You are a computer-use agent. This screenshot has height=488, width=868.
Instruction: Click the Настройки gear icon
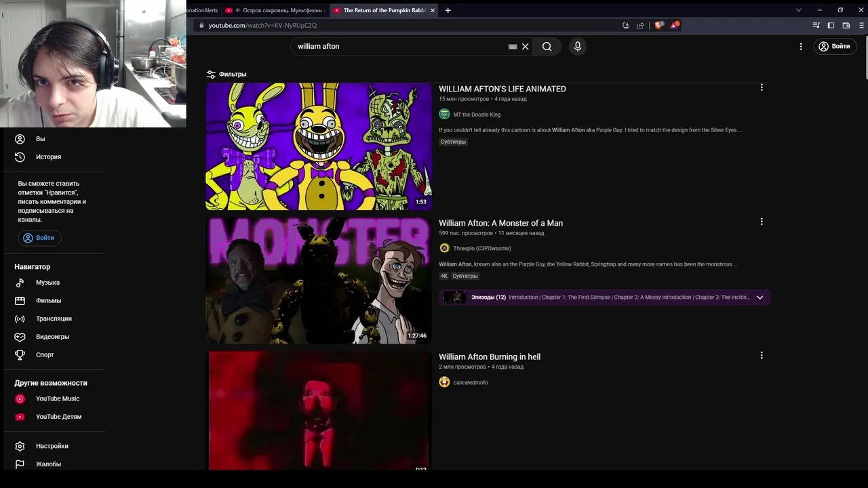tap(20, 446)
